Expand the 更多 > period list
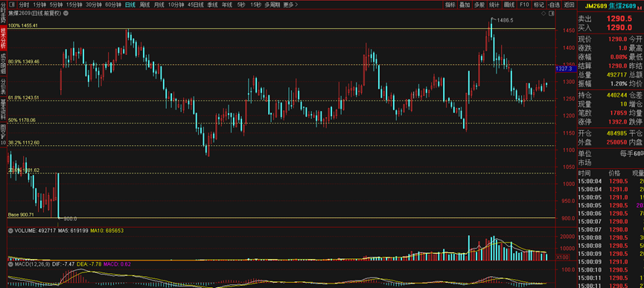This screenshot has width=644, height=288. (x=290, y=5)
